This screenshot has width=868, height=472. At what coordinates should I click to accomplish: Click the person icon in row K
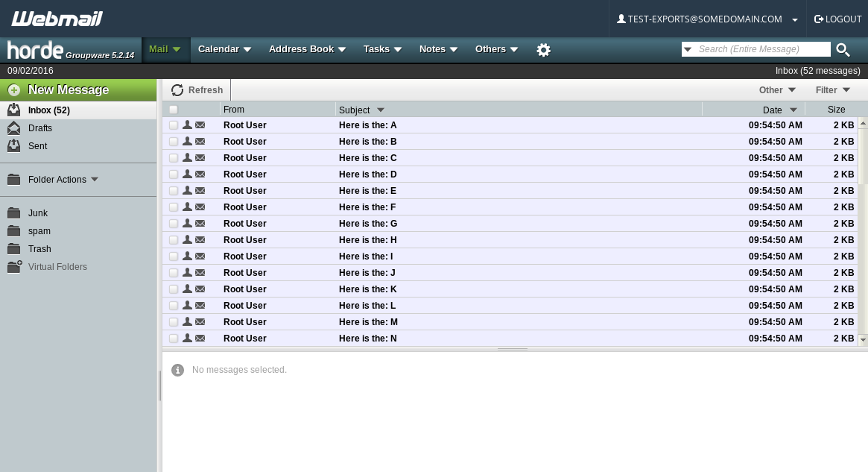point(188,289)
